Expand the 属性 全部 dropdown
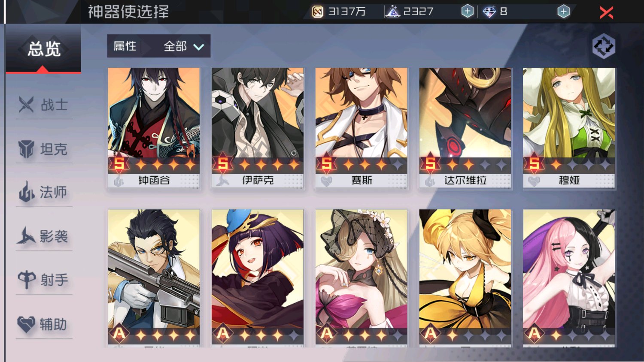 point(159,46)
